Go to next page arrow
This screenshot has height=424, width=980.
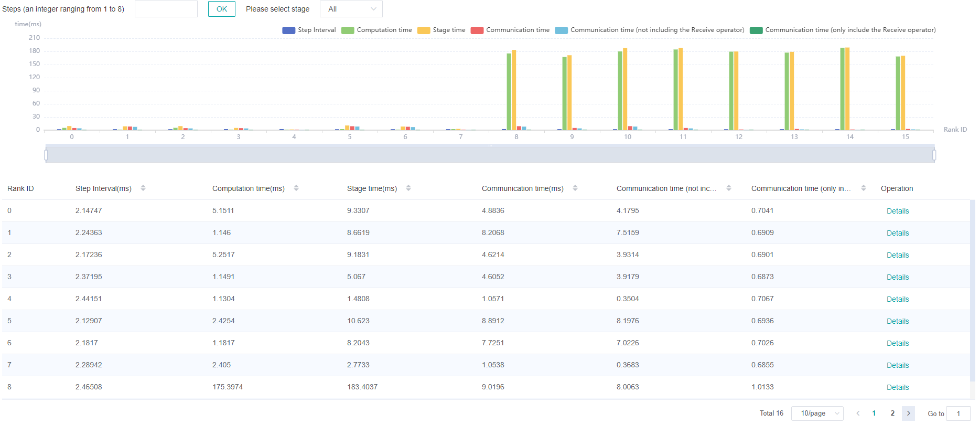pyautogui.click(x=908, y=414)
